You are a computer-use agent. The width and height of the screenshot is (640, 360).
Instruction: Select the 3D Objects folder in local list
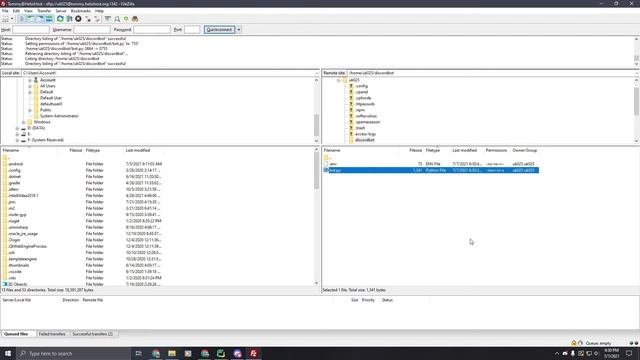[18, 284]
